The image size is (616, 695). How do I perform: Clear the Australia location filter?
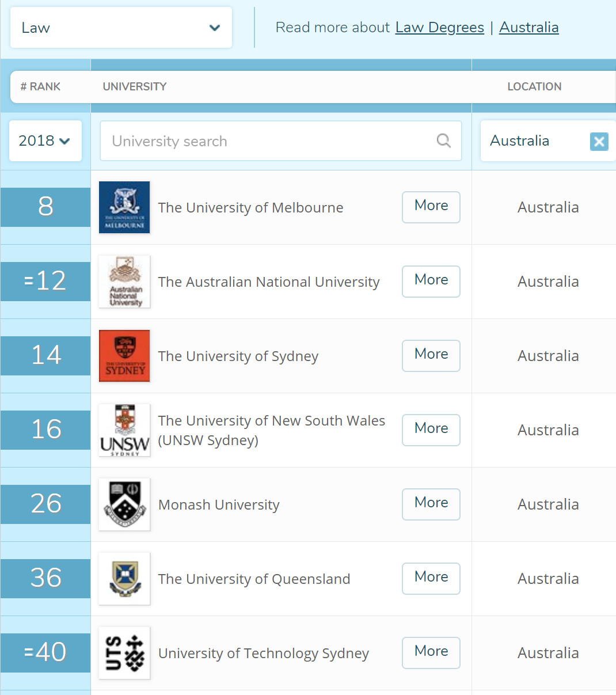[599, 141]
